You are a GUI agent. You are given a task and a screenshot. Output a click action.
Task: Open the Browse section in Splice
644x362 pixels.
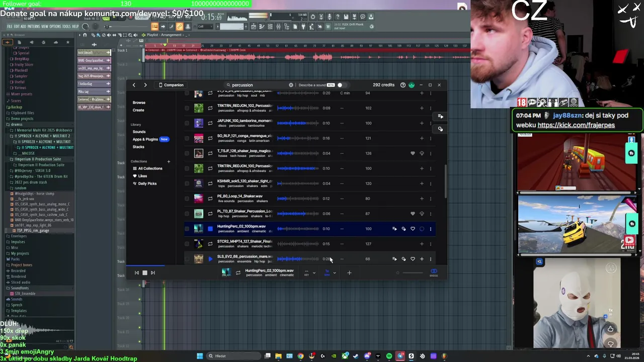pos(139,103)
